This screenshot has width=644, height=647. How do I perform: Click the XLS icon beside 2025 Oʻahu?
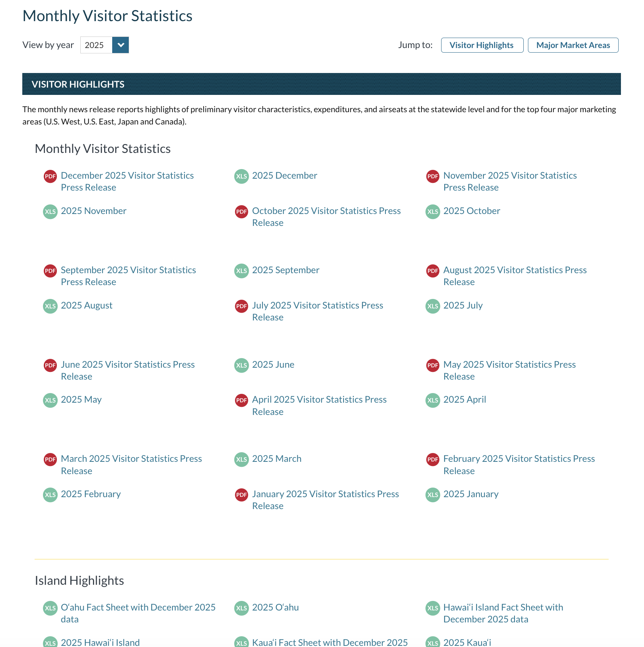(241, 608)
